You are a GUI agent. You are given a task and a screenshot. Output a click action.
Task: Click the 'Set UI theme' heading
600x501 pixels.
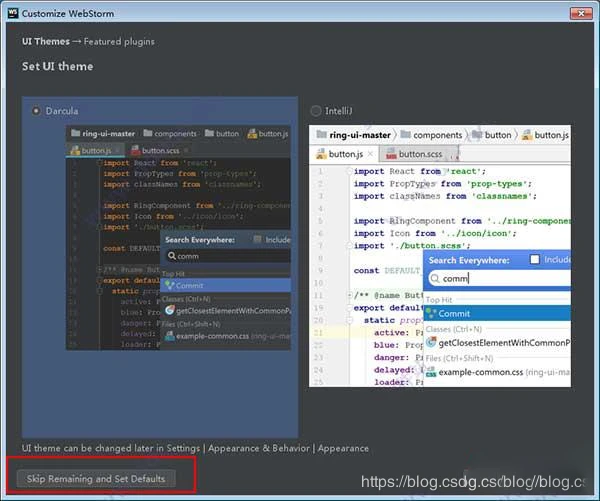click(57, 66)
